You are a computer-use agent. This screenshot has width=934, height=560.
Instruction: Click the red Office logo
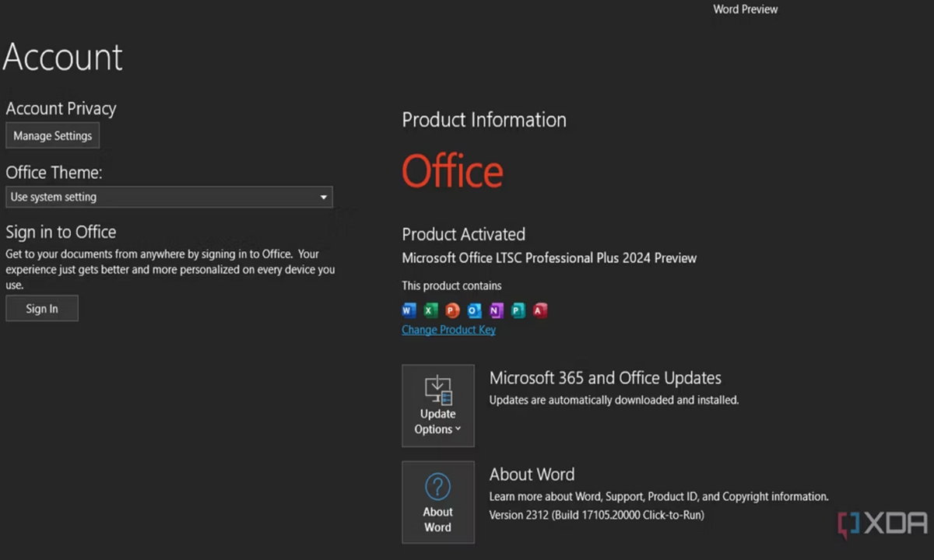pos(452,171)
